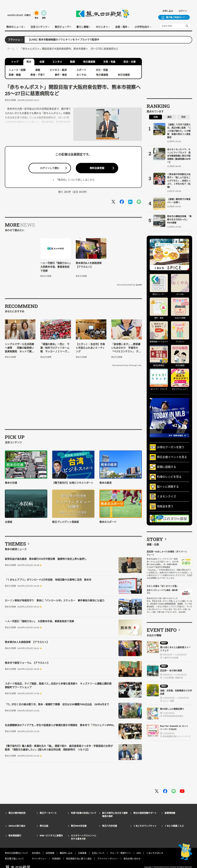Expand the オピニオン dropdown menu
This screenshot has height=868, width=197.
(x=103, y=27)
